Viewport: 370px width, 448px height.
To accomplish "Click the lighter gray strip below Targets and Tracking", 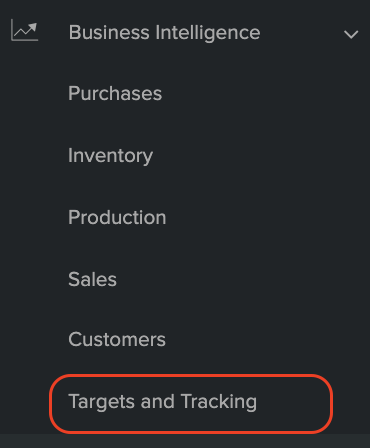I will (185, 441).
